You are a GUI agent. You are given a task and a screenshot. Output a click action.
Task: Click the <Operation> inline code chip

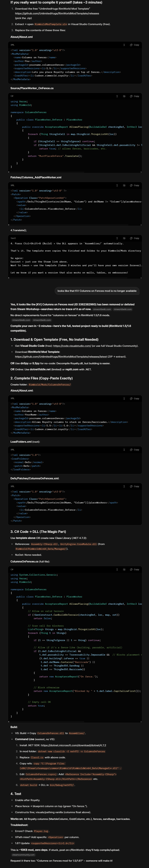point(55,837)
